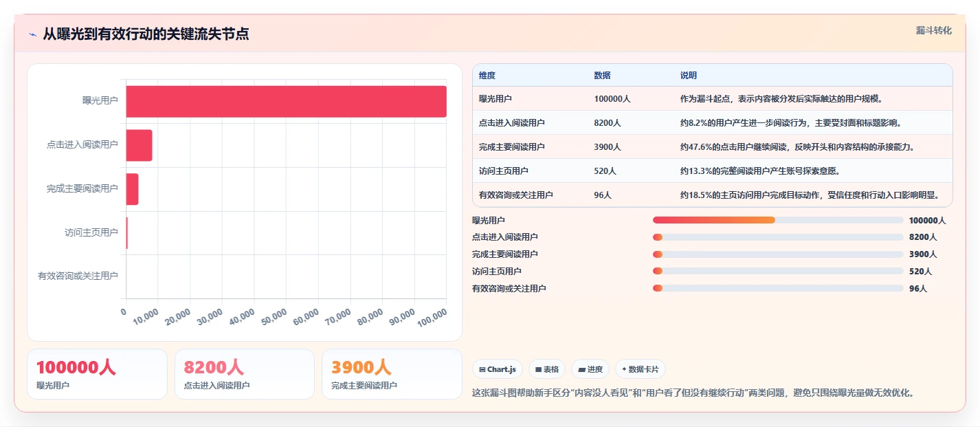Click the blue lightning icon beside the title
The width and height of the screenshot is (980, 427).
pos(32,34)
